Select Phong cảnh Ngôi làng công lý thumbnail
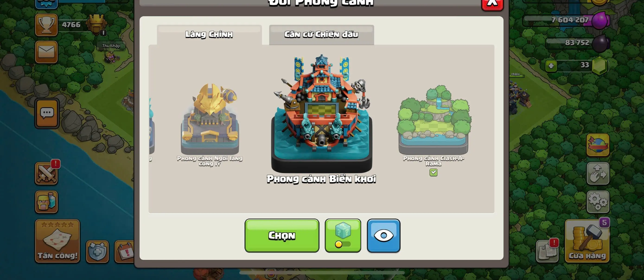The width and height of the screenshot is (644, 280). (210, 120)
